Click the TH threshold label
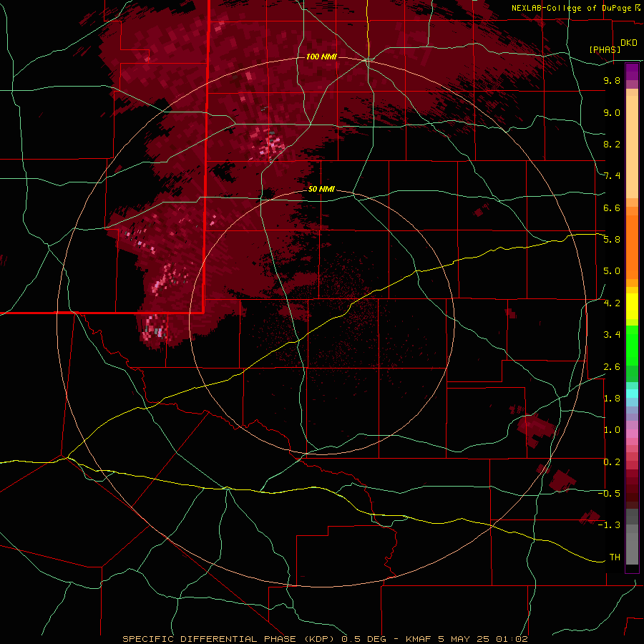The height and width of the screenshot is (644, 644). point(615,557)
